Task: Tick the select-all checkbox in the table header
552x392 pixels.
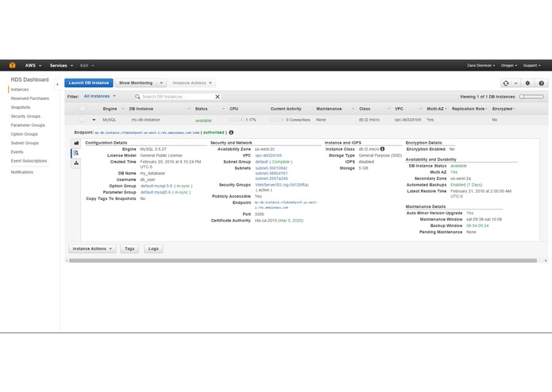Action: (82, 109)
